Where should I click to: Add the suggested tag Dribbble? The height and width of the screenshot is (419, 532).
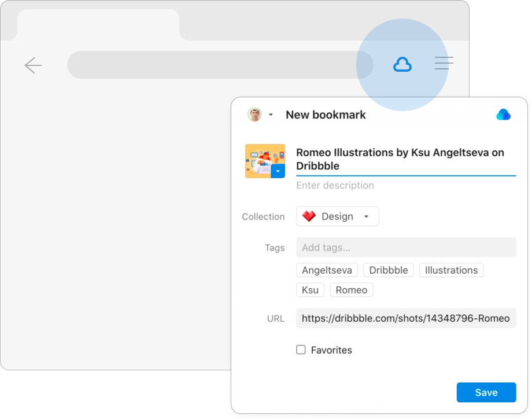click(389, 270)
